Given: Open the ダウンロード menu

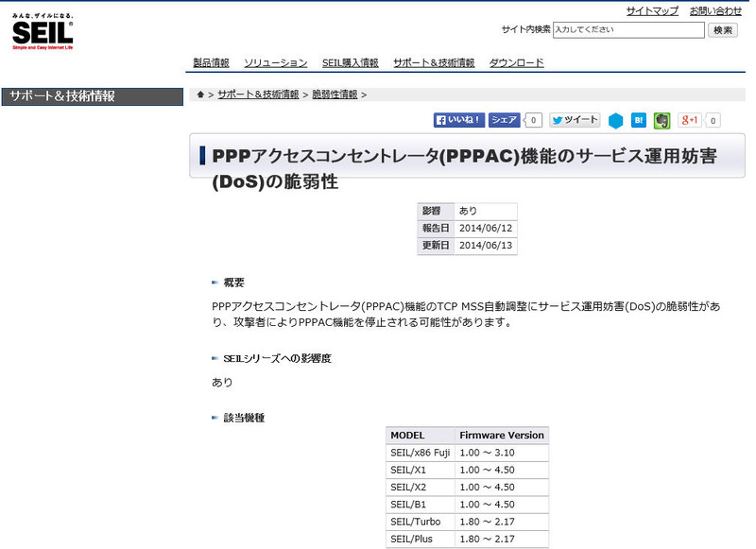Looking at the screenshot, I should 516,63.
